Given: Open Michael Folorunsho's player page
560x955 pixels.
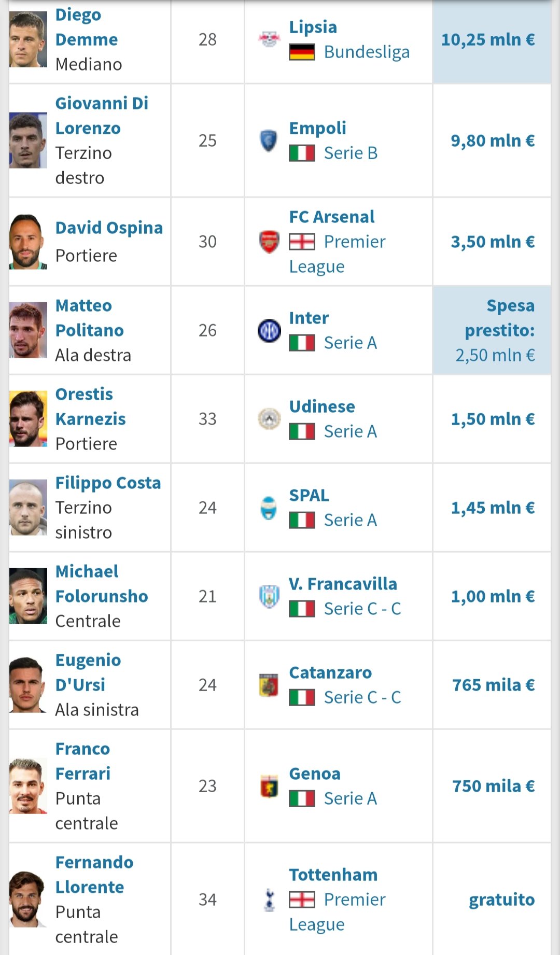Looking at the screenshot, I should [102, 584].
